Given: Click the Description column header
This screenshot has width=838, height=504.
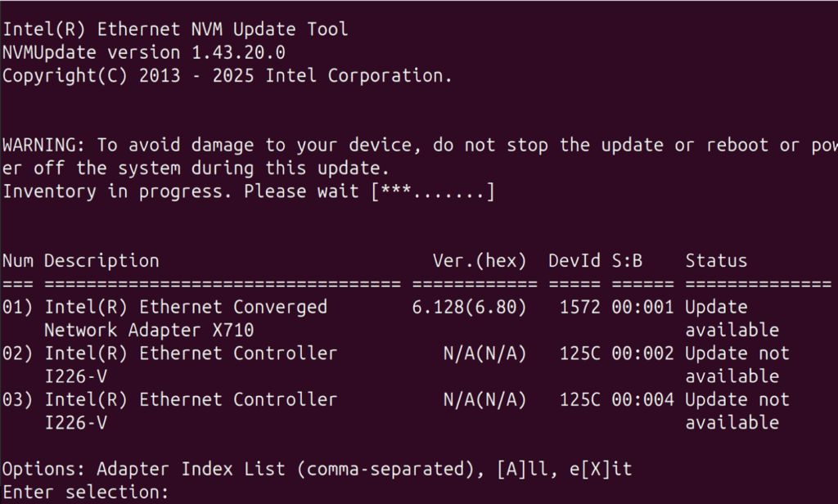Looking at the screenshot, I should [101, 261].
